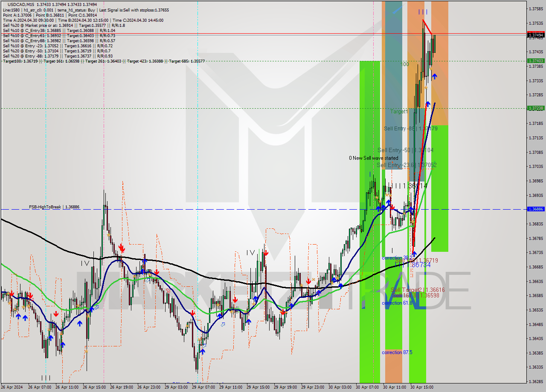The width and height of the screenshot is (546, 392).
Task: Click the 'Sell Entry -23.6 | 1.37052' label
Action: point(407,165)
